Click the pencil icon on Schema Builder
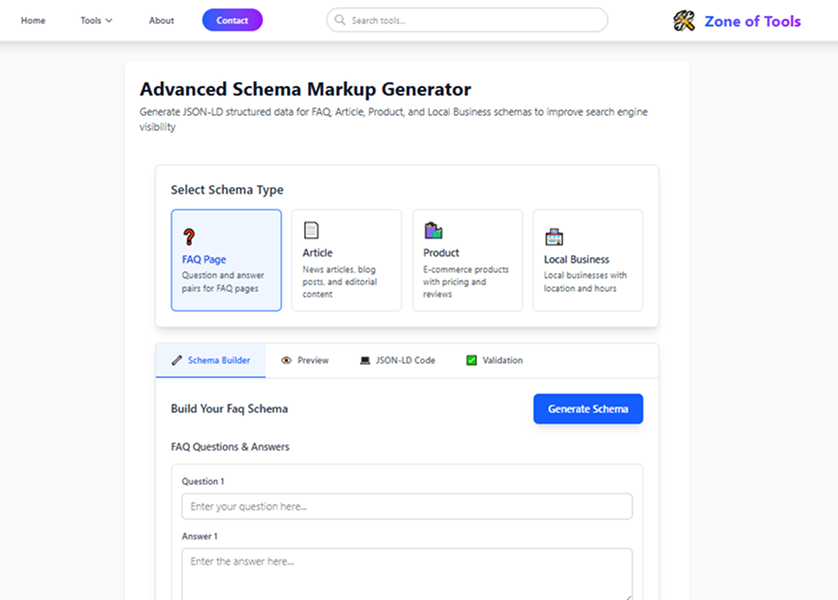This screenshot has width=838, height=600. (x=177, y=360)
